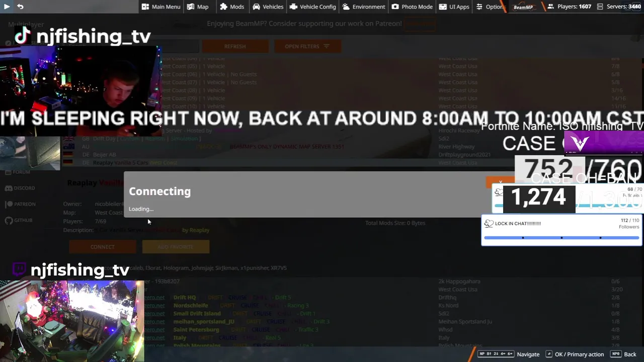This screenshot has width=644, height=362.
Task: Open the Main Menu
Action: [x=161, y=7]
